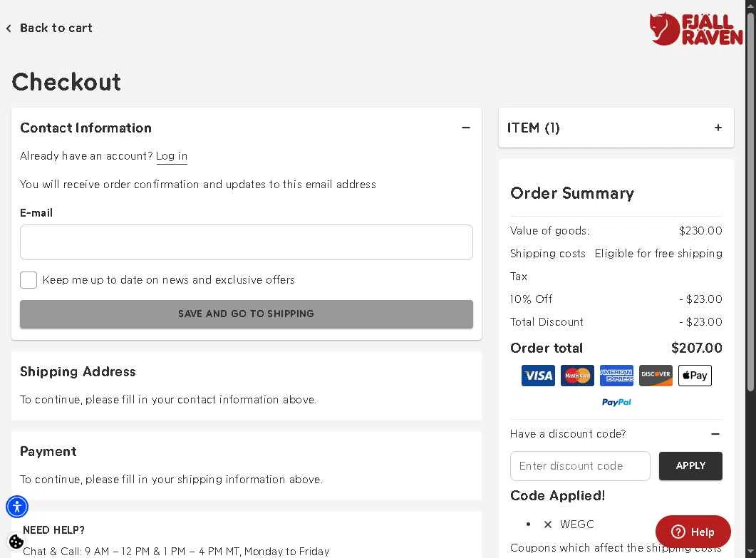756x558 pixels.
Task: Click the back chevron arrow icon
Action: [9, 29]
